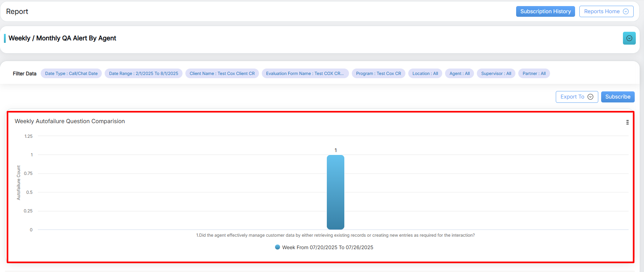Click the Supervisor: All filter chip
The height and width of the screenshot is (272, 644).
point(496,74)
